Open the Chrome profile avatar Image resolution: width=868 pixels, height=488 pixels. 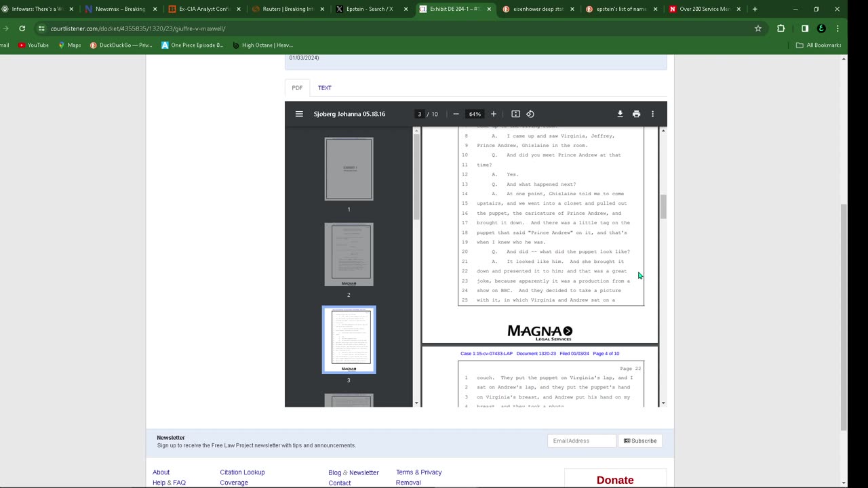[x=822, y=28]
